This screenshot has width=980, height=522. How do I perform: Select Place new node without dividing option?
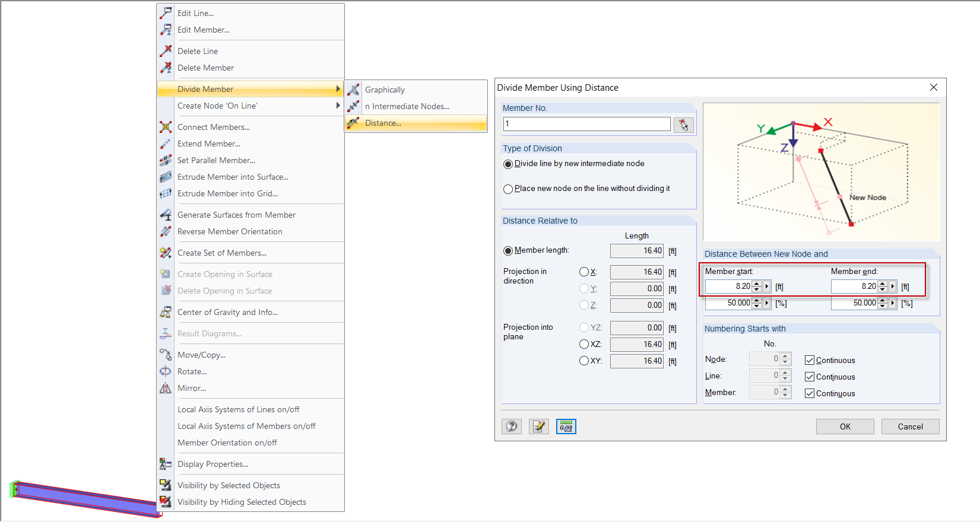(508, 189)
